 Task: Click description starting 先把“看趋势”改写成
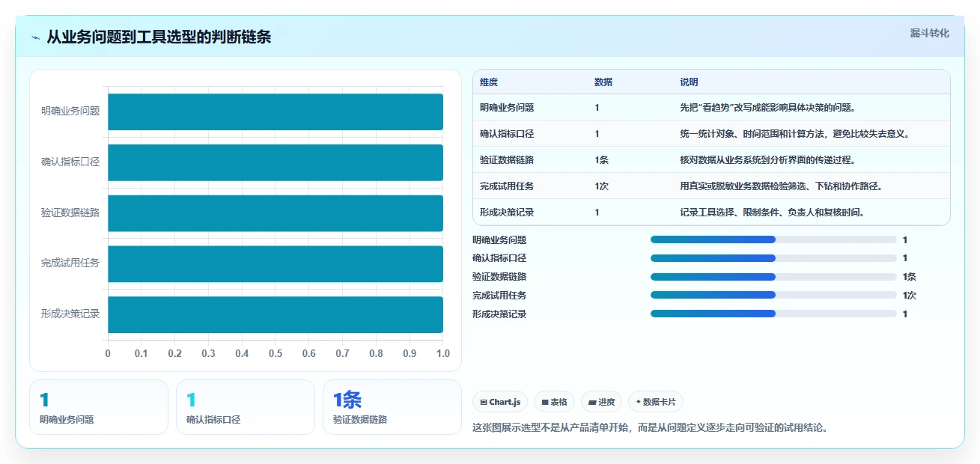(767, 108)
